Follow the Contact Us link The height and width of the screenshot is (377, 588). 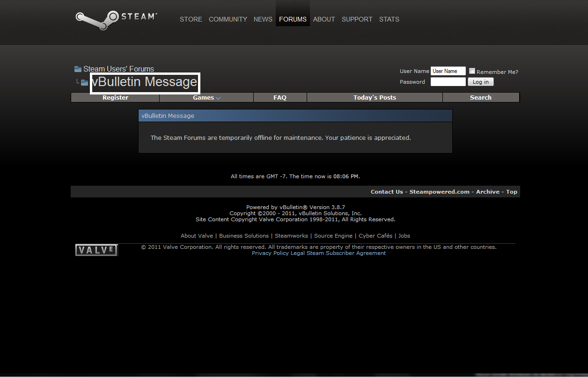(x=387, y=192)
